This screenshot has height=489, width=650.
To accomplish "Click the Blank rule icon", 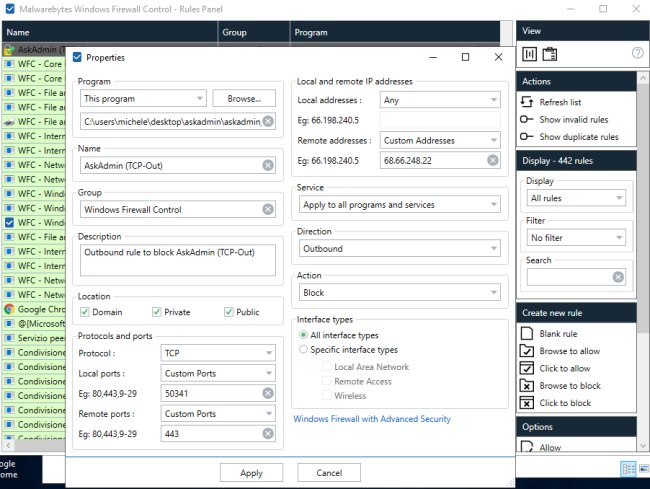I will (528, 333).
